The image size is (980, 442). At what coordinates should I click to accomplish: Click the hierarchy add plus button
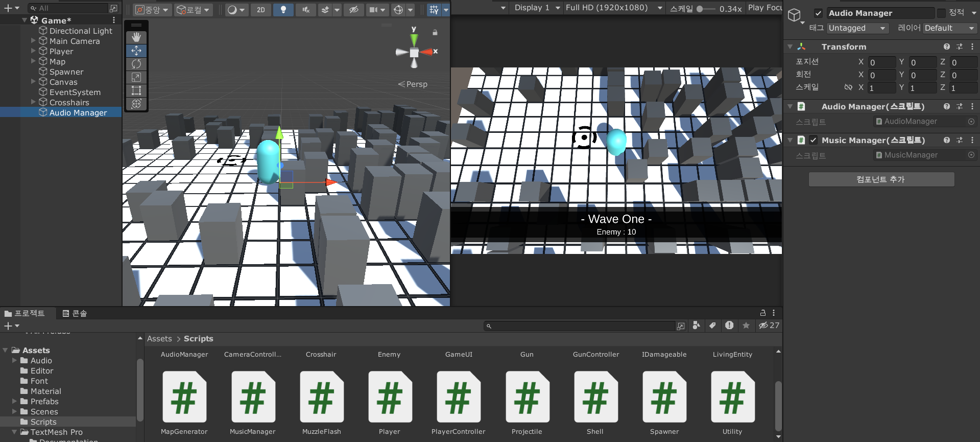tap(11, 8)
